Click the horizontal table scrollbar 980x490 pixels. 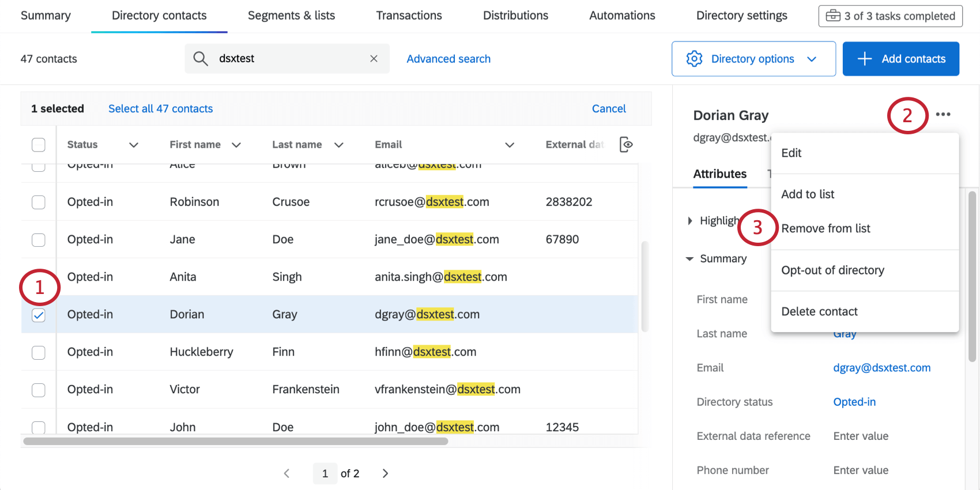(235, 442)
